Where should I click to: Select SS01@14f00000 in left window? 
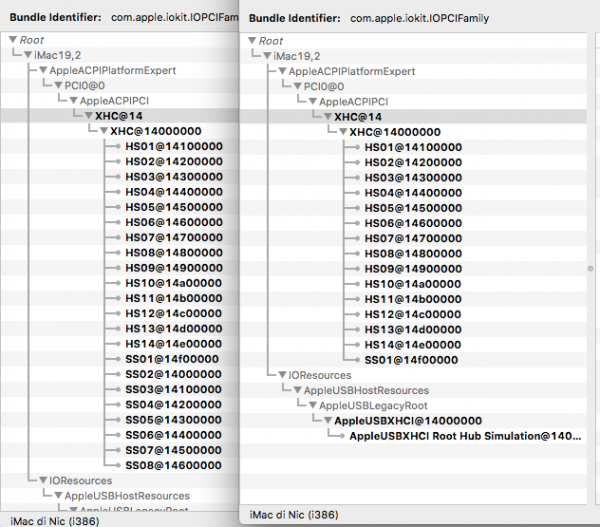click(x=172, y=359)
